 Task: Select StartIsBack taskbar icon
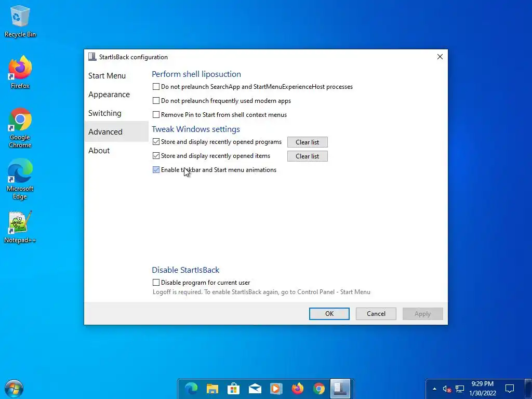coord(340,388)
